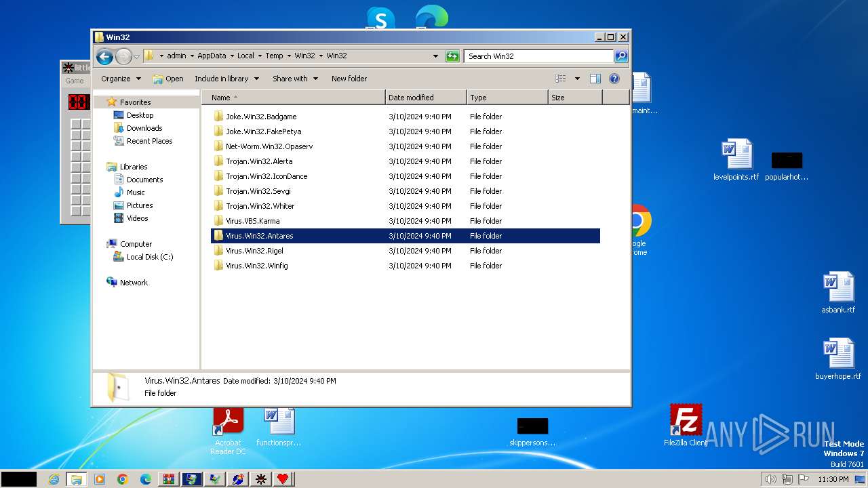Sort by Size column header

point(575,98)
